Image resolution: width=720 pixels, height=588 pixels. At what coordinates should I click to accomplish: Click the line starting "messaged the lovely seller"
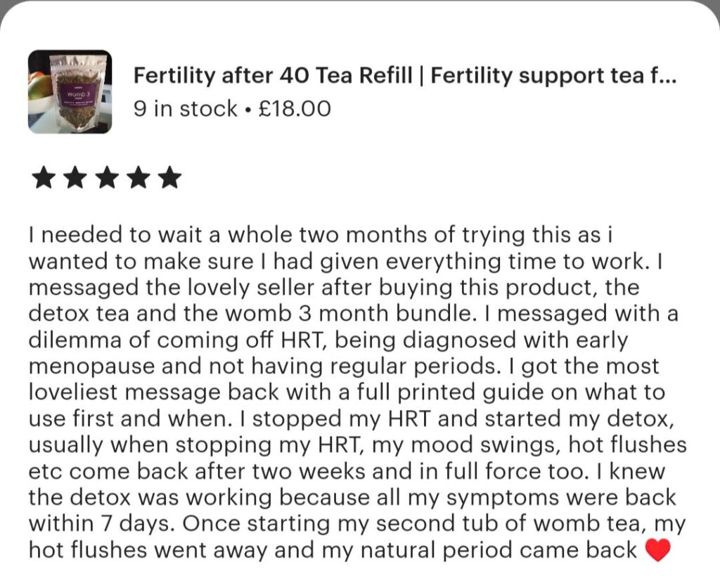[334, 288]
